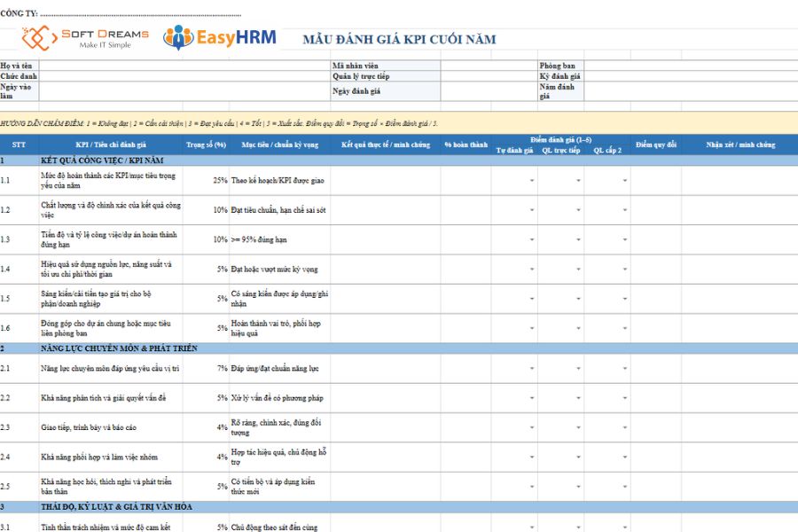Select the KPI / Tiêu chí đánh giá header
798x532 pixels.
click(111, 145)
